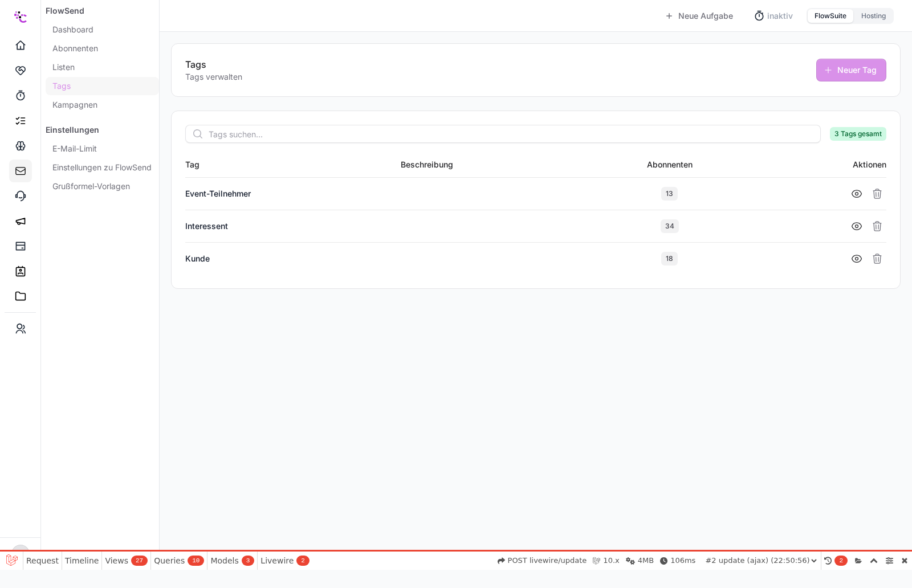The image size is (912, 588).
Task: Open the stopwatch time tracking icon in sidebar
Action: [x=21, y=95]
